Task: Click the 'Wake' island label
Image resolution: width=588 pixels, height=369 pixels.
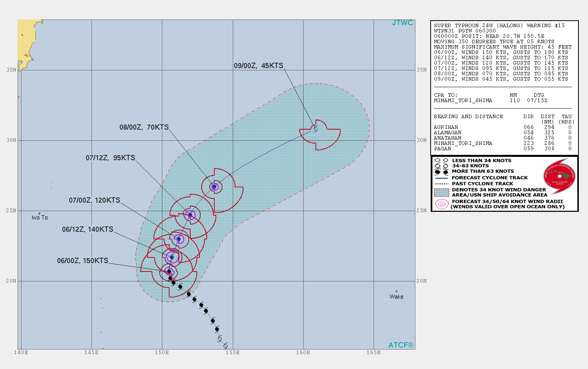Action: [397, 297]
